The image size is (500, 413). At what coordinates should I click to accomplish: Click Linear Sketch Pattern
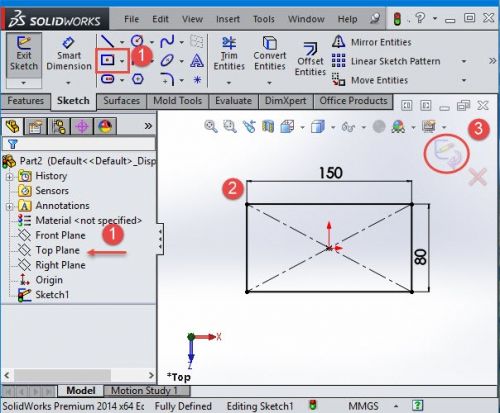pyautogui.click(x=386, y=61)
